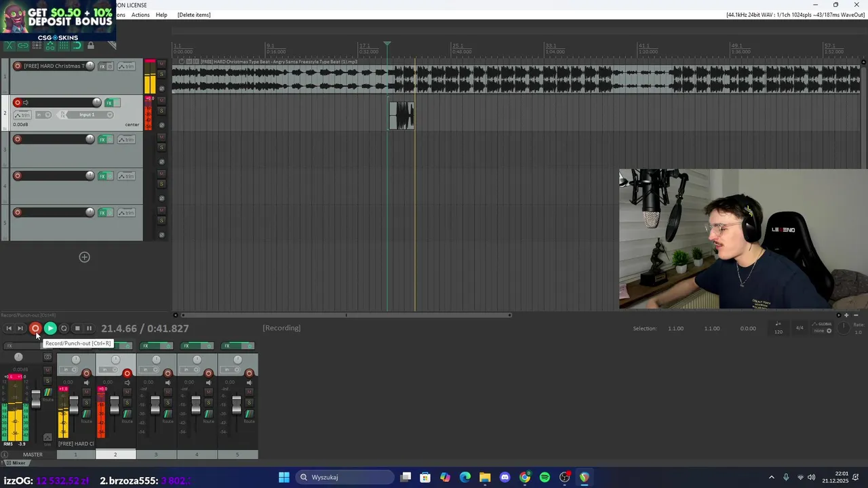Click the volume knob on track 2 panel
The height and width of the screenshot is (488, 868).
97,102
